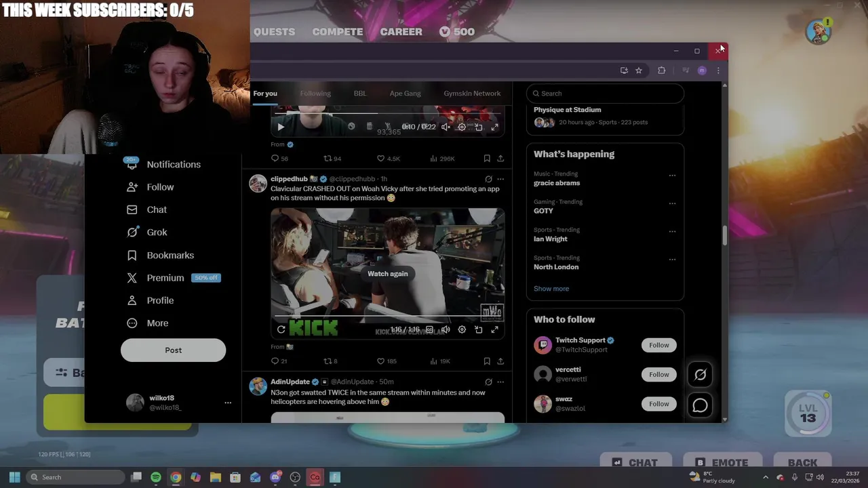Reply to the post with 56 replies
The width and height of the screenshot is (868, 488).
[279, 159]
